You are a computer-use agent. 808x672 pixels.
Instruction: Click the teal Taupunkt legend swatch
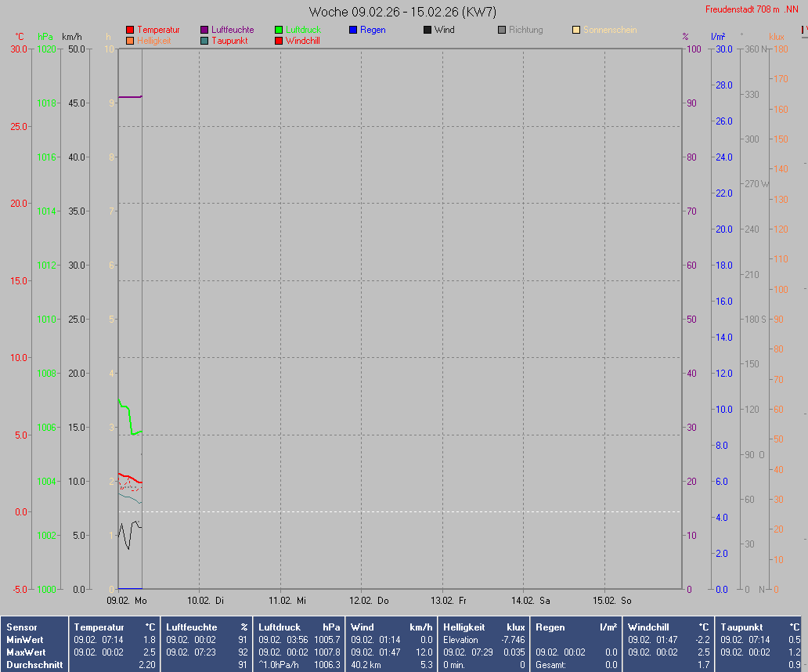(204, 41)
